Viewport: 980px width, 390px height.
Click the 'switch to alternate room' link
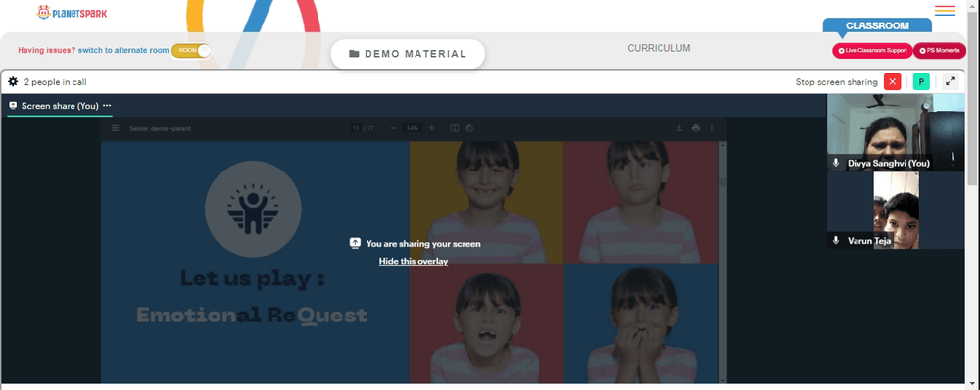click(x=123, y=51)
